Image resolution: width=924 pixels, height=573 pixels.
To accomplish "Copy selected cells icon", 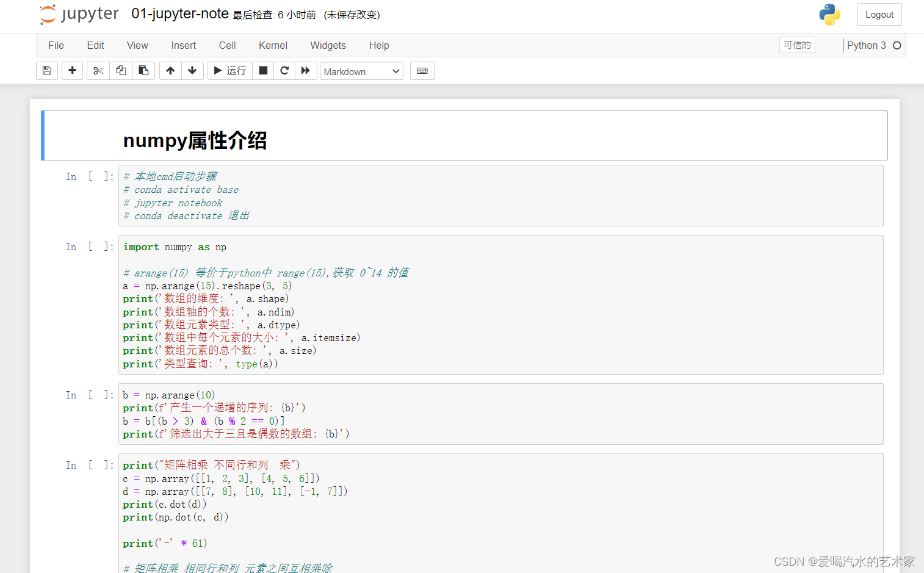I will coord(121,71).
